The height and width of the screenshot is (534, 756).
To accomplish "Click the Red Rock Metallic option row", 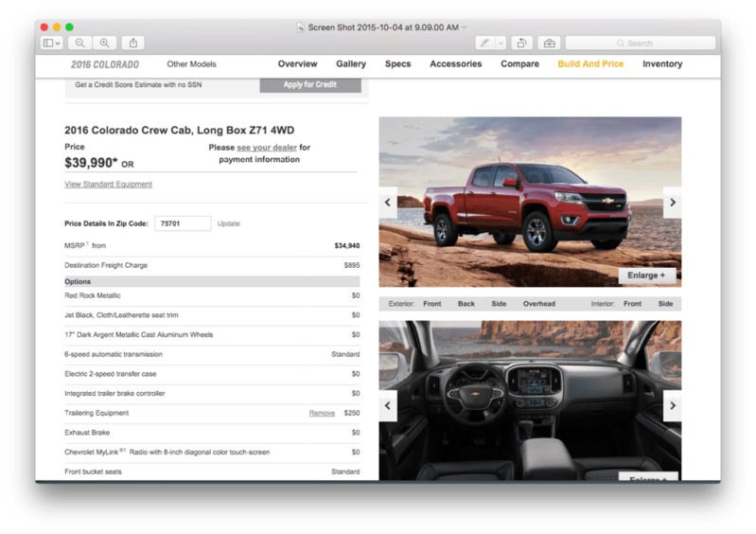I will [x=212, y=295].
